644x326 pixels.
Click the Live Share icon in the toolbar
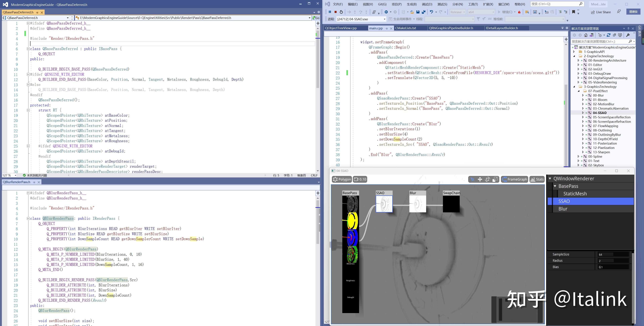coord(601,12)
